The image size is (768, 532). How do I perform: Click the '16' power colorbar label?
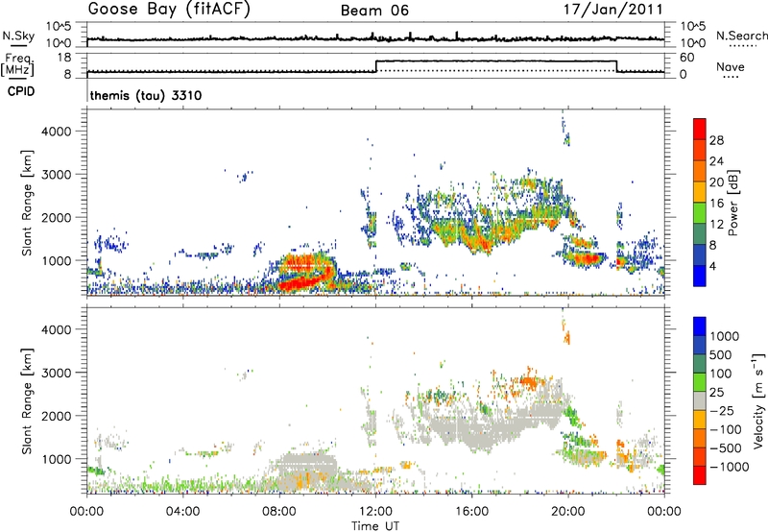click(x=716, y=204)
